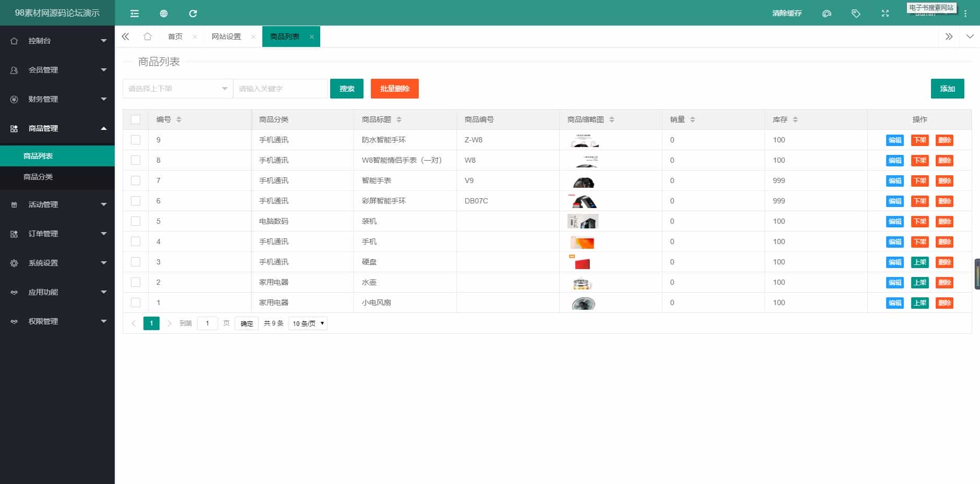Click the 控制台 house icon in sidebar

click(14, 41)
